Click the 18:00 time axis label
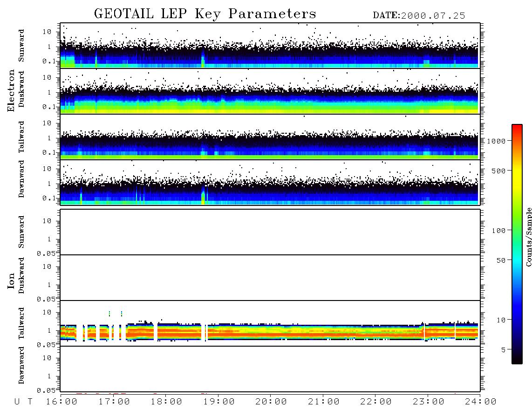Screen dimensions: 532x410 click(x=167, y=402)
